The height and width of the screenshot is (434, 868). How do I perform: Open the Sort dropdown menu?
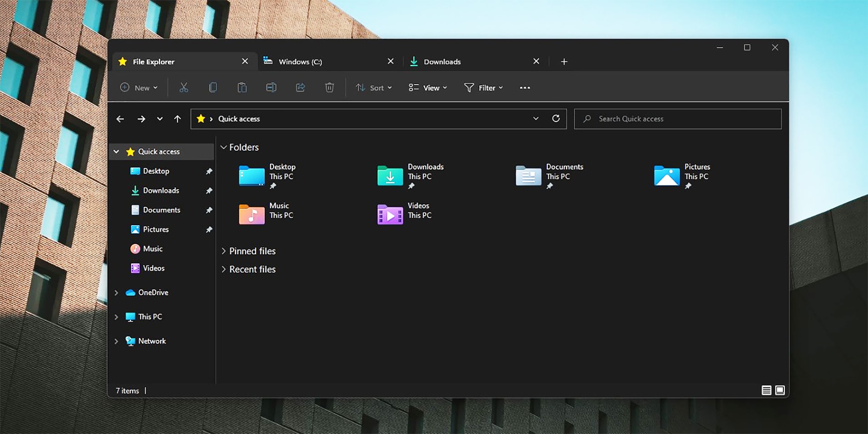pyautogui.click(x=373, y=88)
